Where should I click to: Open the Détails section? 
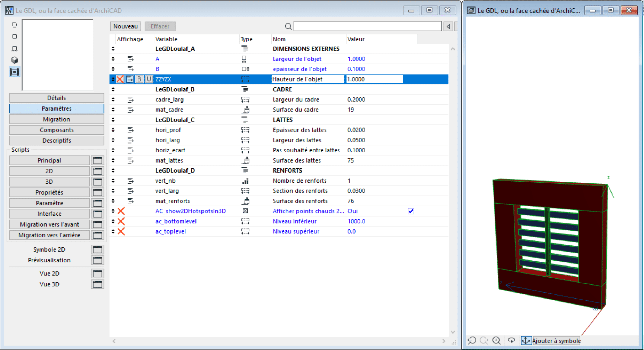pyautogui.click(x=57, y=98)
